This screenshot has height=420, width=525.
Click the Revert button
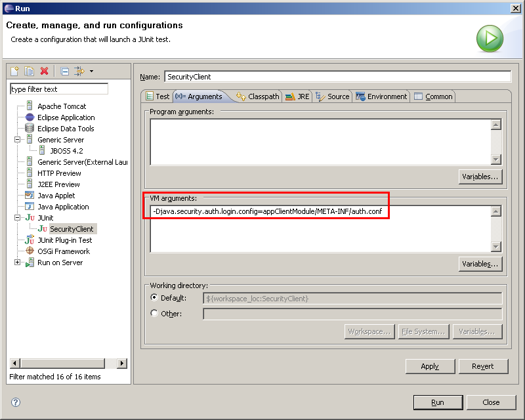click(x=483, y=366)
